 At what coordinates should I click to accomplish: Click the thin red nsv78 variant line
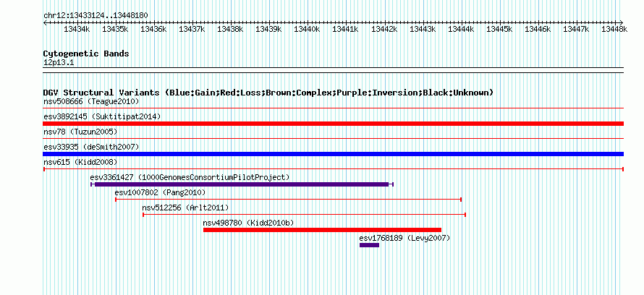pos(333,139)
